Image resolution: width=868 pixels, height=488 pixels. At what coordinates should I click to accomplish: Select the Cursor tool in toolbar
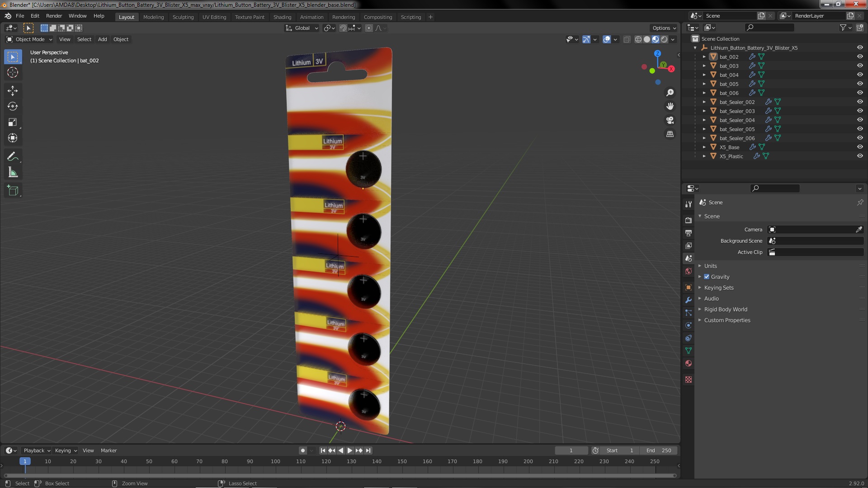(x=13, y=72)
